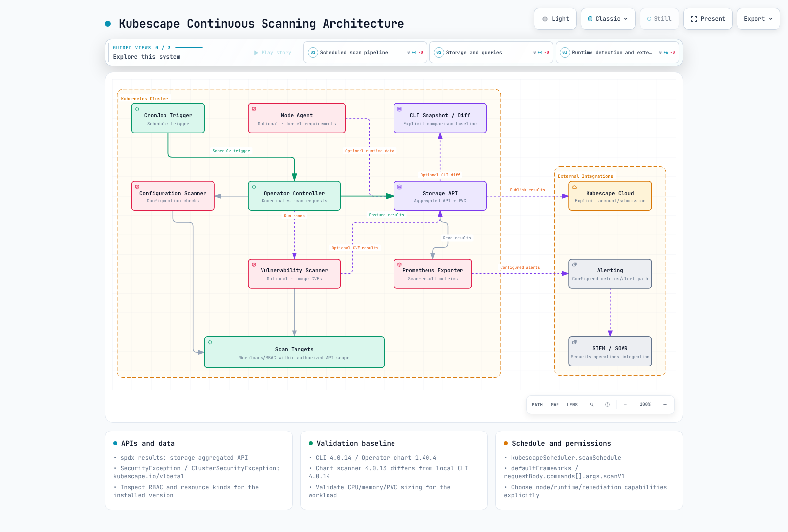Click the 'Publish results' edge label
The width and height of the screenshot is (788, 532).
coord(527,190)
